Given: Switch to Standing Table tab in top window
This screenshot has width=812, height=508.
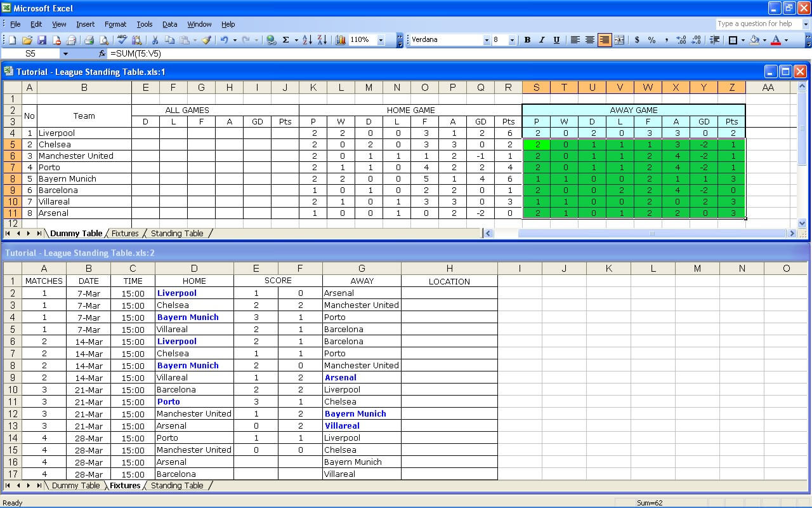Looking at the screenshot, I should tap(177, 234).
